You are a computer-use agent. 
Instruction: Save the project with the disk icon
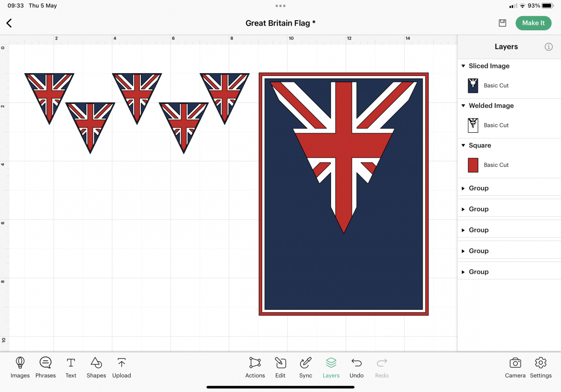pyautogui.click(x=502, y=23)
